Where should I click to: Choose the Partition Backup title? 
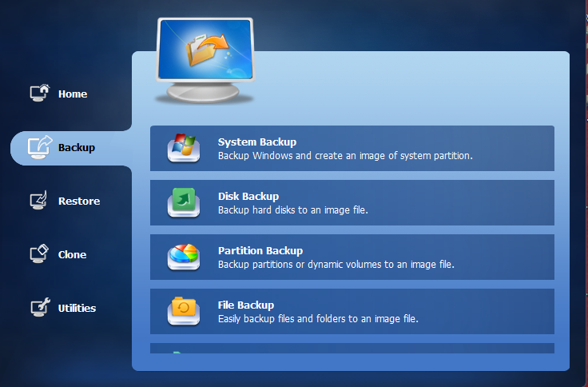(x=260, y=251)
